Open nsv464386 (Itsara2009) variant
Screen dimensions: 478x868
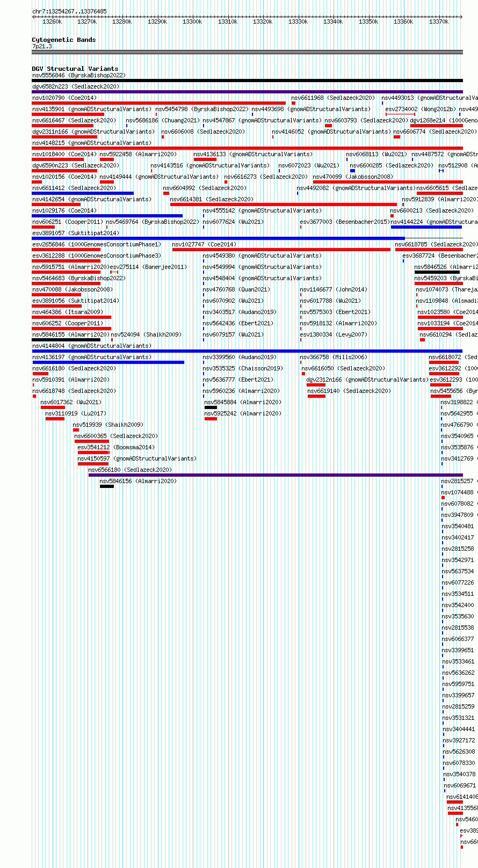tap(68, 312)
